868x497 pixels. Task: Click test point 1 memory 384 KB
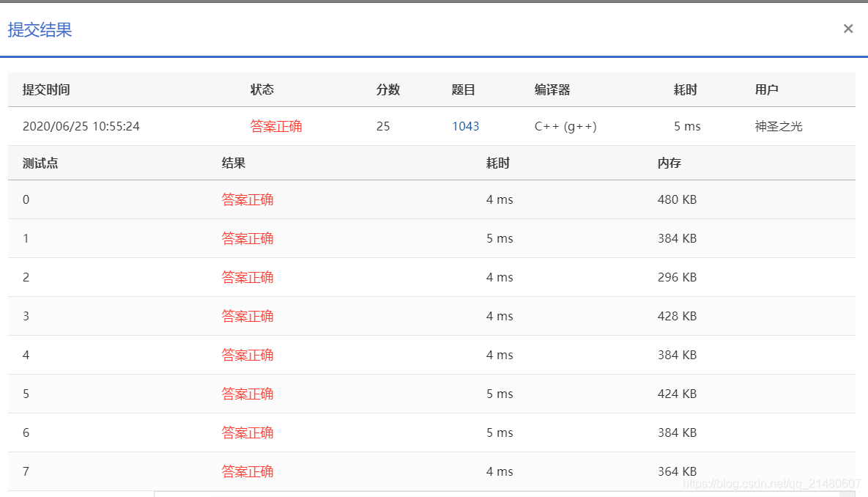[677, 238]
